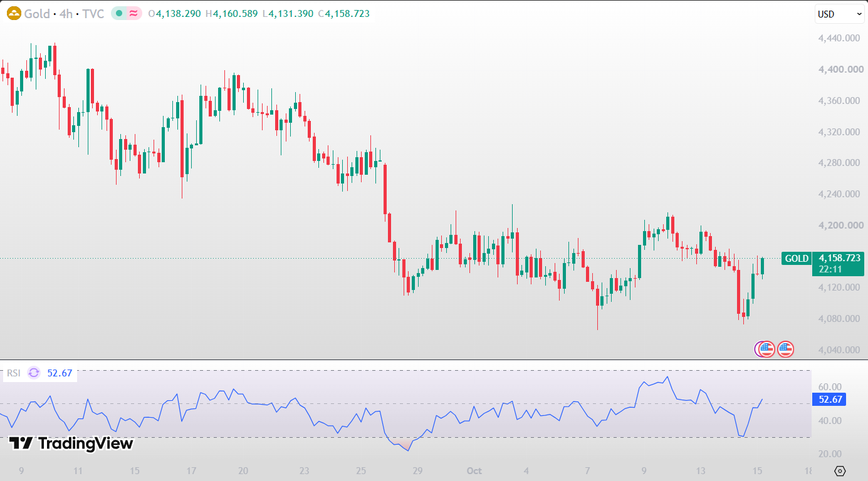Viewport: 868px width, 481px height.
Task: Open the USD currency dropdown
Action: point(839,14)
